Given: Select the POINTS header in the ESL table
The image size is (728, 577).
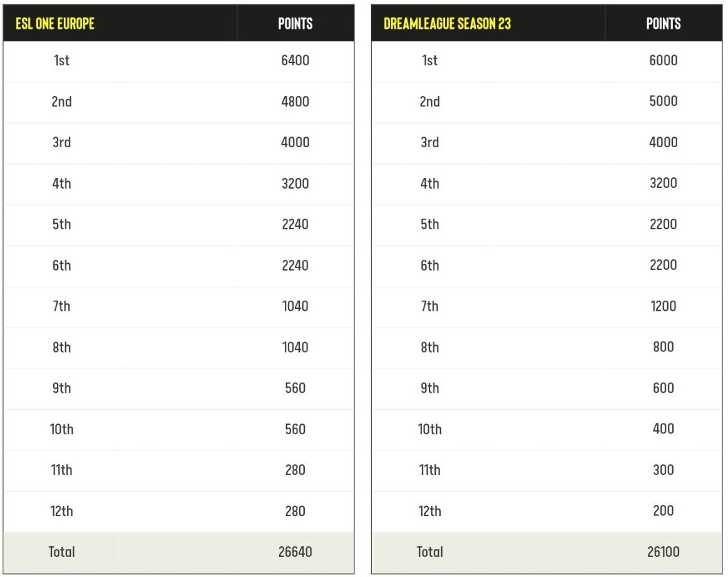Looking at the screenshot, I should (295, 24).
